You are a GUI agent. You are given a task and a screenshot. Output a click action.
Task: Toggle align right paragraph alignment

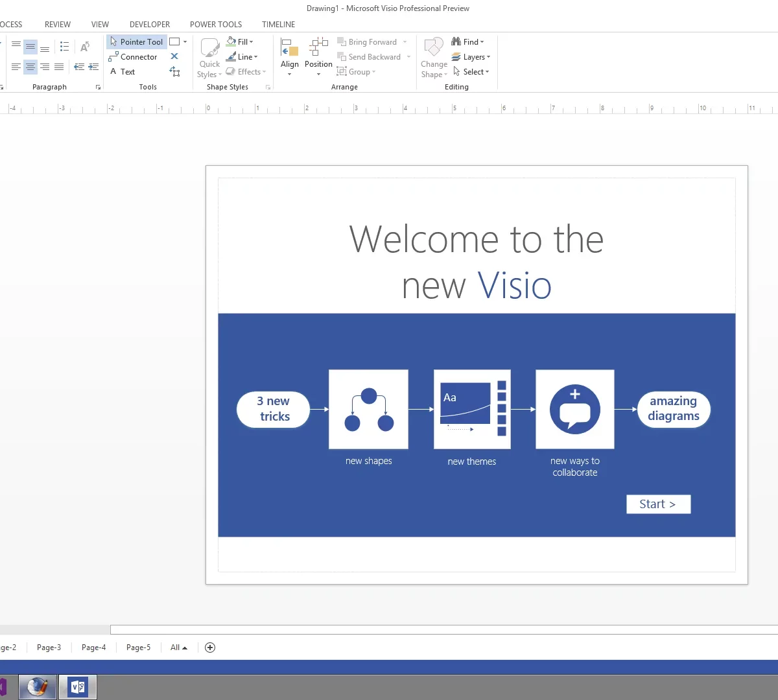click(45, 67)
